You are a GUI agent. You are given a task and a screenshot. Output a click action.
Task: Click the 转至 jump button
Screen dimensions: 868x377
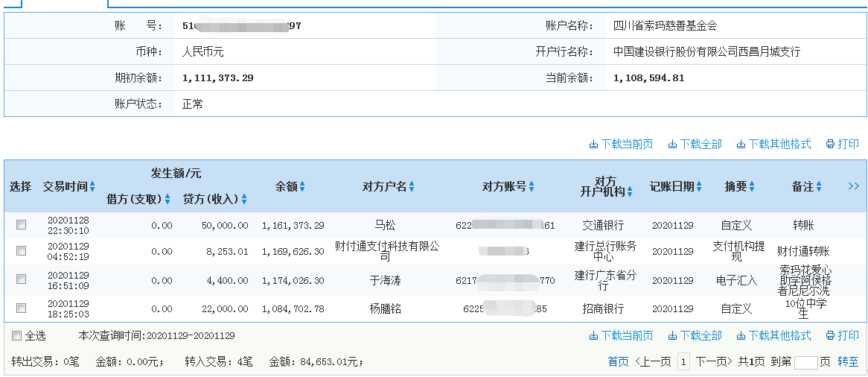(x=848, y=362)
